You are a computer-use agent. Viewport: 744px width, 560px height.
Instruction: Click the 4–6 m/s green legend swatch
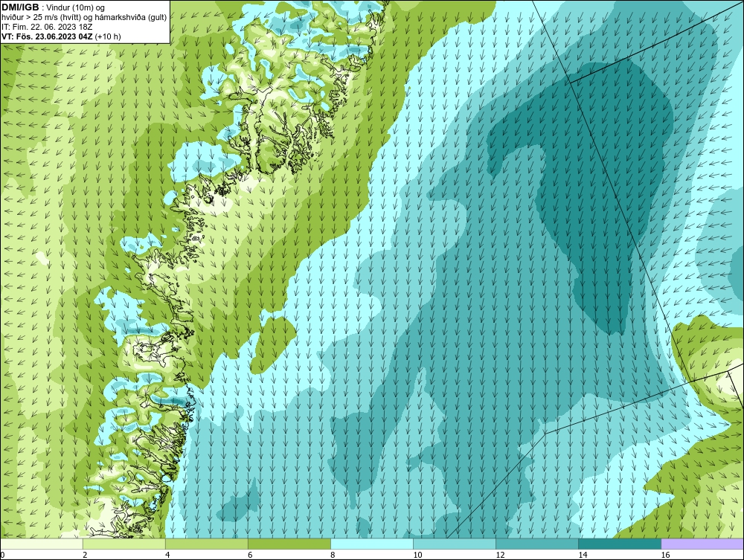click(207, 544)
